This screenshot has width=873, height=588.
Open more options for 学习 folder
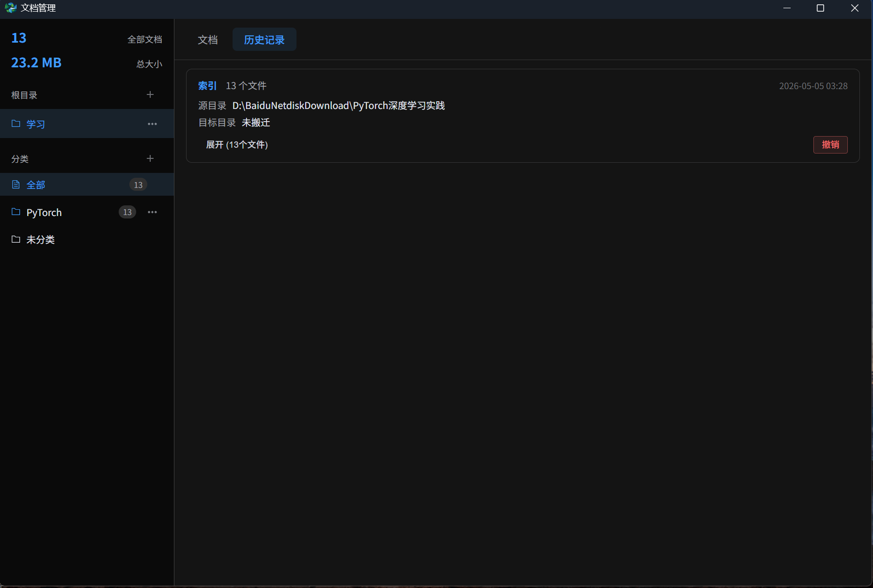(x=152, y=124)
